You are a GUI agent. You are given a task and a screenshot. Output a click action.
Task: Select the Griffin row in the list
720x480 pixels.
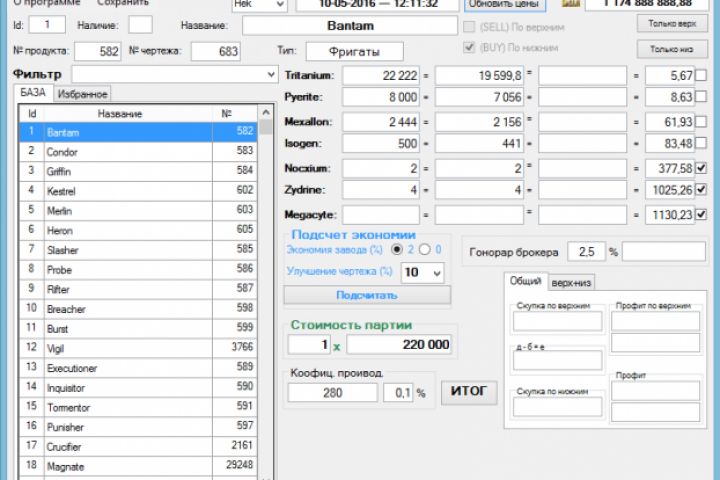[138, 171]
